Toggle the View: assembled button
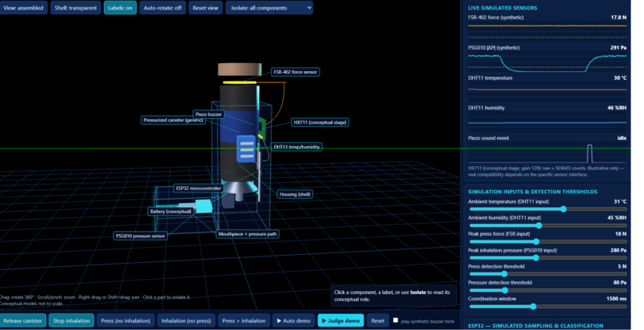The width and height of the screenshot is (644, 330). tap(23, 8)
